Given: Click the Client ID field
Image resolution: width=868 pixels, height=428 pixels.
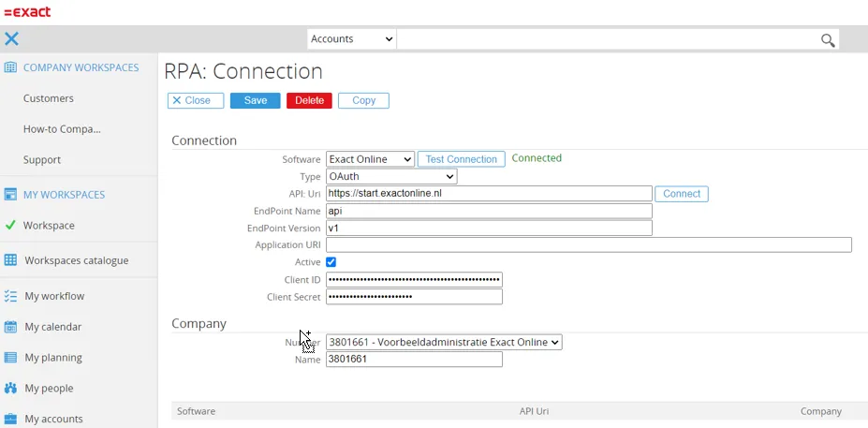Looking at the screenshot, I should click(x=414, y=280).
